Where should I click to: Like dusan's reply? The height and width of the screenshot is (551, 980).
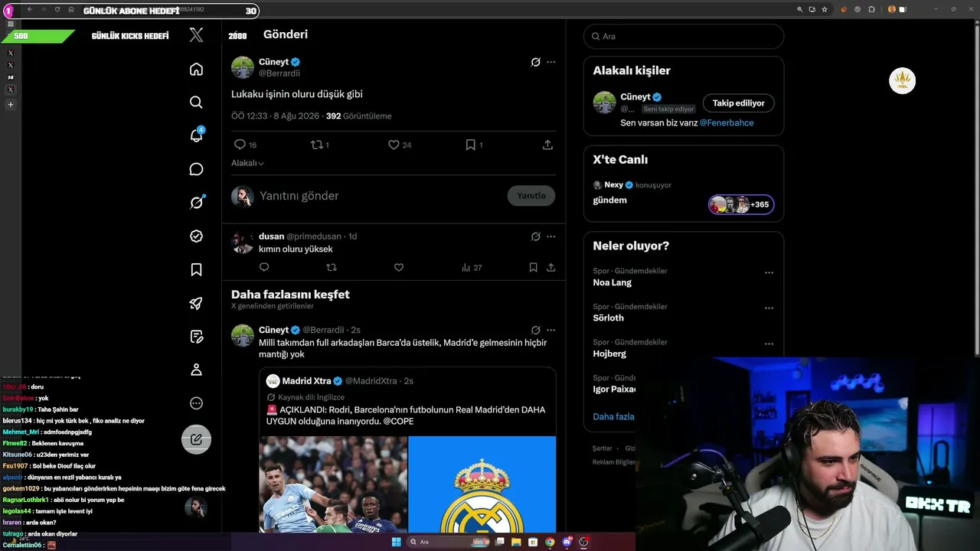click(x=399, y=267)
